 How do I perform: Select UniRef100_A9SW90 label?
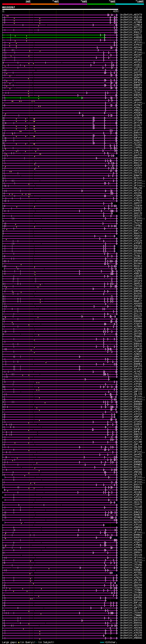(131, 540)
